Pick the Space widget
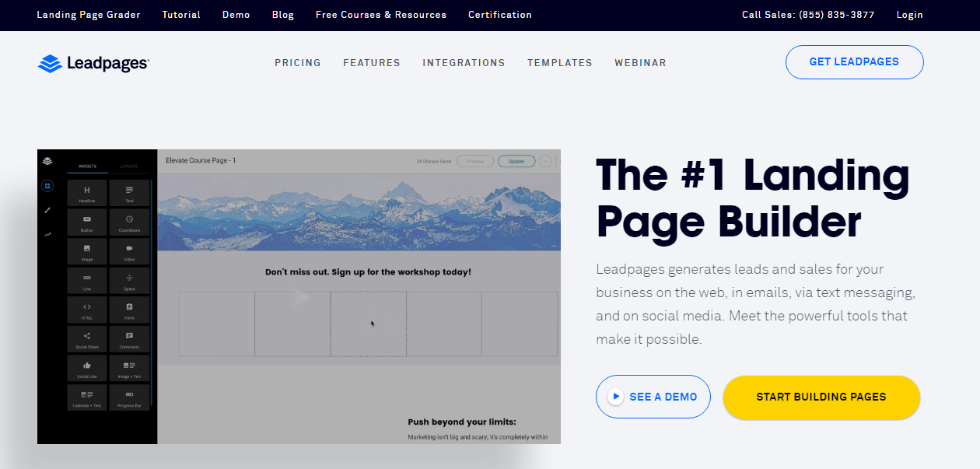 (129, 281)
